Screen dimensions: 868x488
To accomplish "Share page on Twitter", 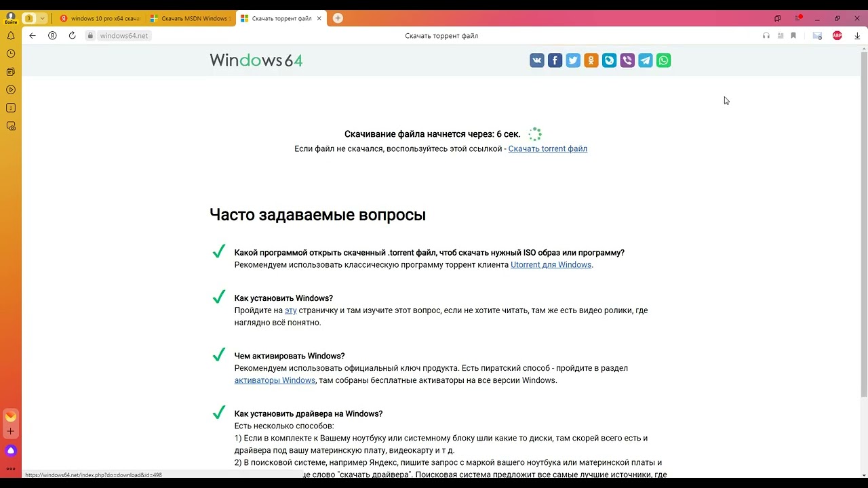I will coord(573,60).
